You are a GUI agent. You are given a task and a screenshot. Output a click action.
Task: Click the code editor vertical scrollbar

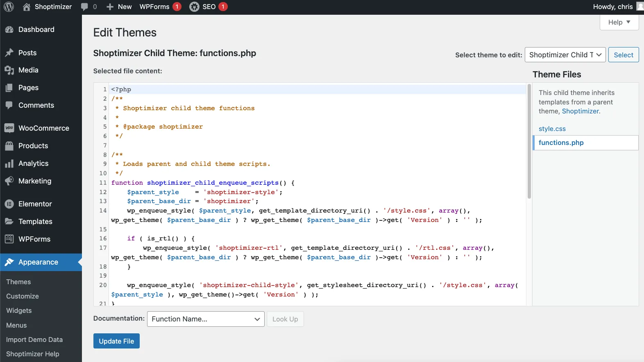529,142
